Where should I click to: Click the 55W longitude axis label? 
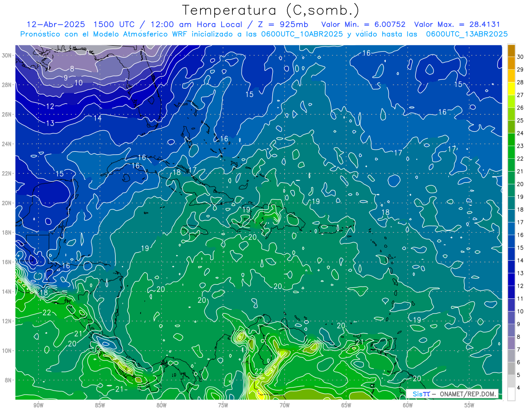(469, 405)
